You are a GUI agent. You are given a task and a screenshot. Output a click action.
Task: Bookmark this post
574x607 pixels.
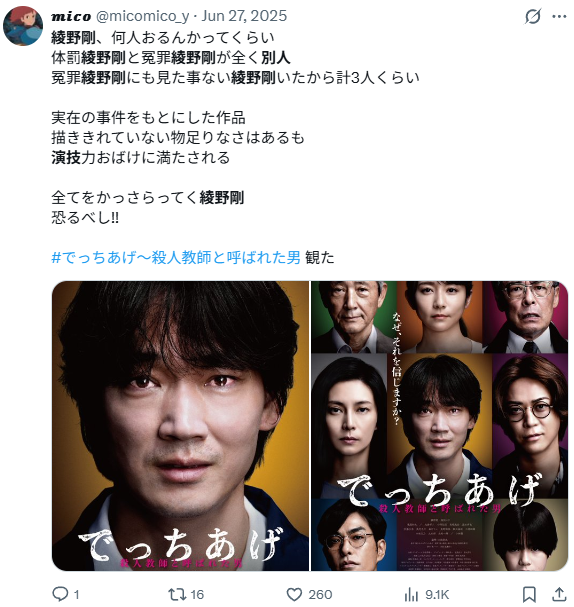tap(529, 594)
